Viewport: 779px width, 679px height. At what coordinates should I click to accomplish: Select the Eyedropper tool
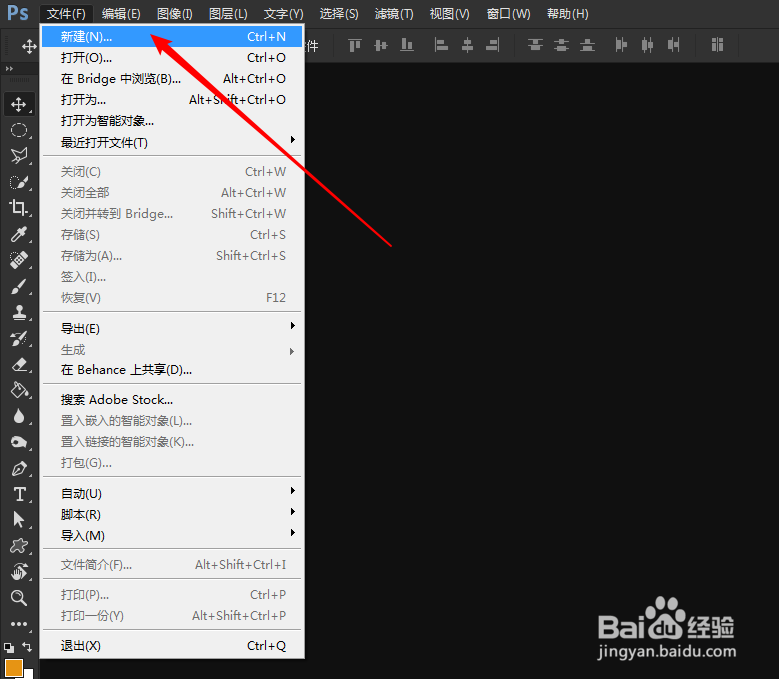click(x=19, y=233)
